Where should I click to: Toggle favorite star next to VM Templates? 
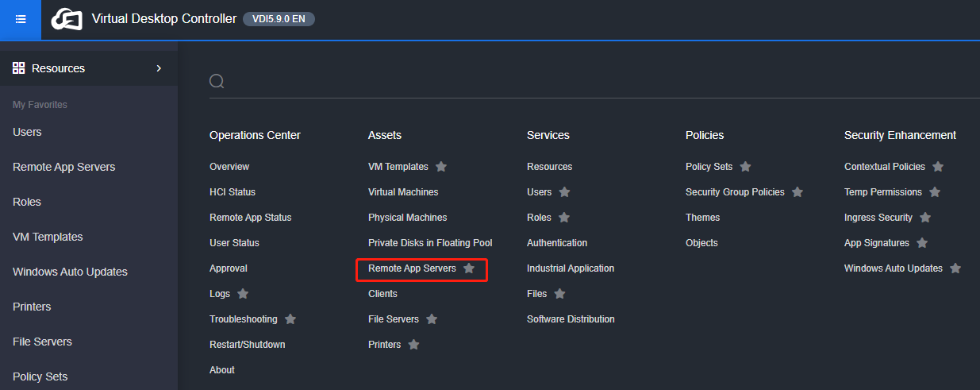[441, 167]
